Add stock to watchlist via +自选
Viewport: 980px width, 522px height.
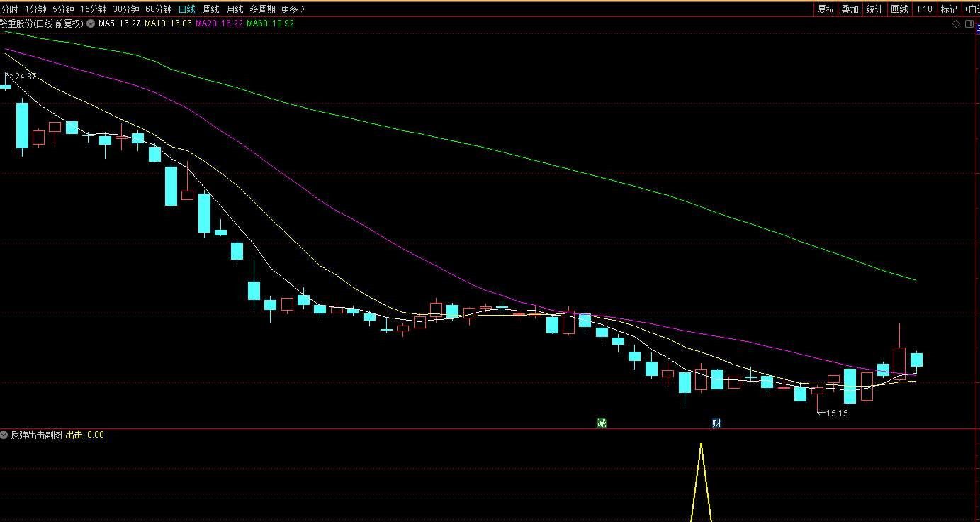[971, 9]
